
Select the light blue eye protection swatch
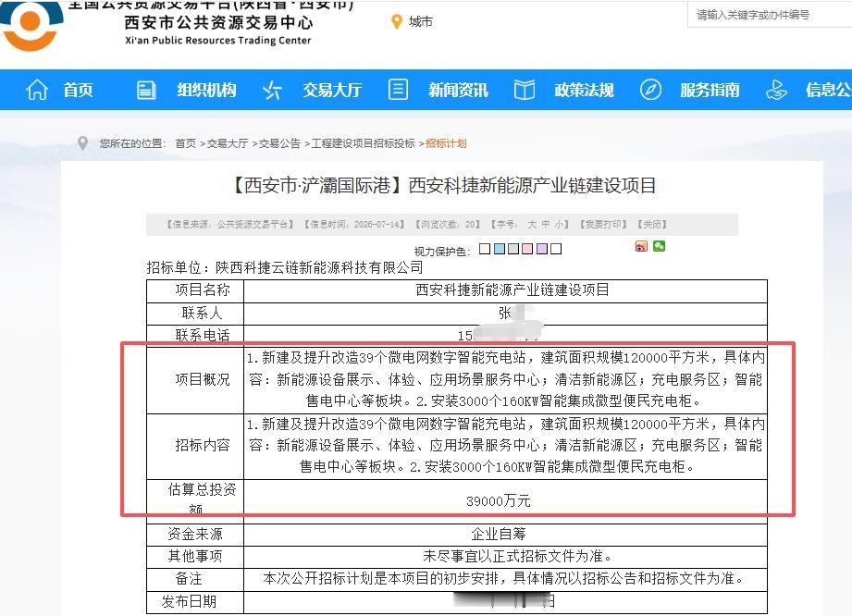tap(499, 249)
